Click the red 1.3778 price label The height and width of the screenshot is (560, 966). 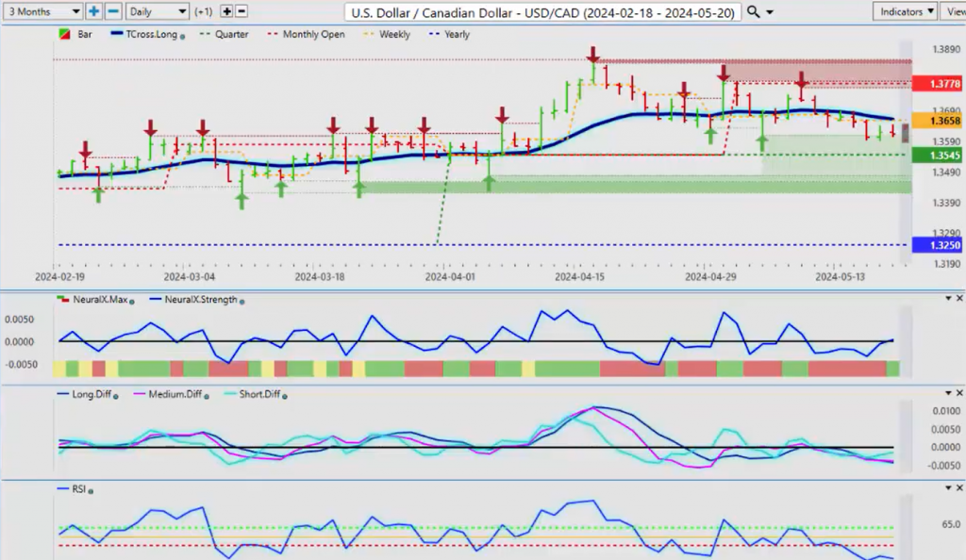click(x=932, y=84)
